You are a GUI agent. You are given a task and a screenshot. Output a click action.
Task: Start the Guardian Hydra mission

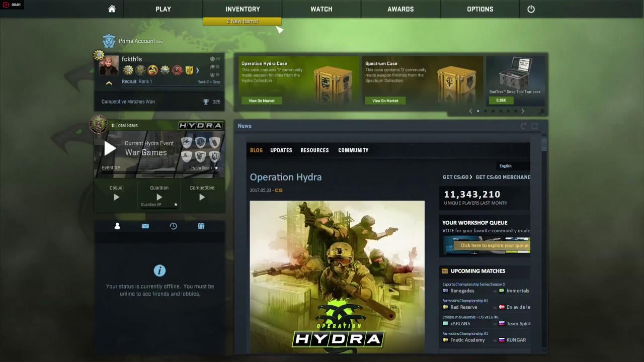click(159, 197)
